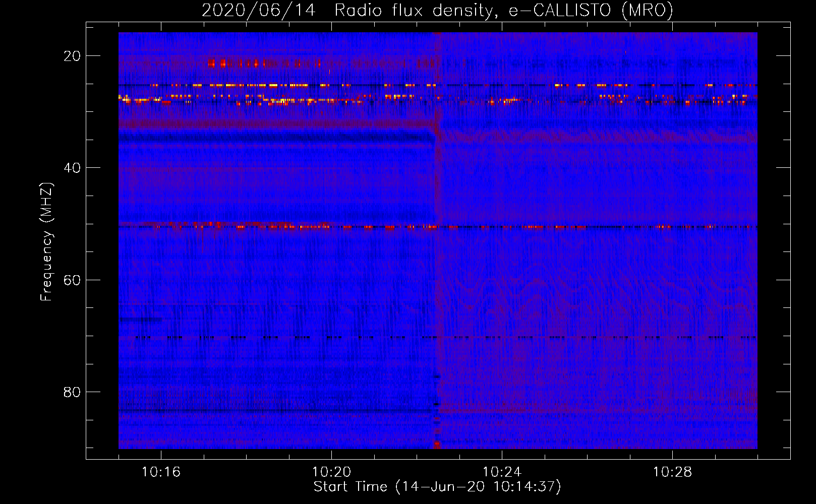The image size is (816, 504).
Task: Select the y-axis label 'Frequency (MHZ)'
Action: coord(46,242)
